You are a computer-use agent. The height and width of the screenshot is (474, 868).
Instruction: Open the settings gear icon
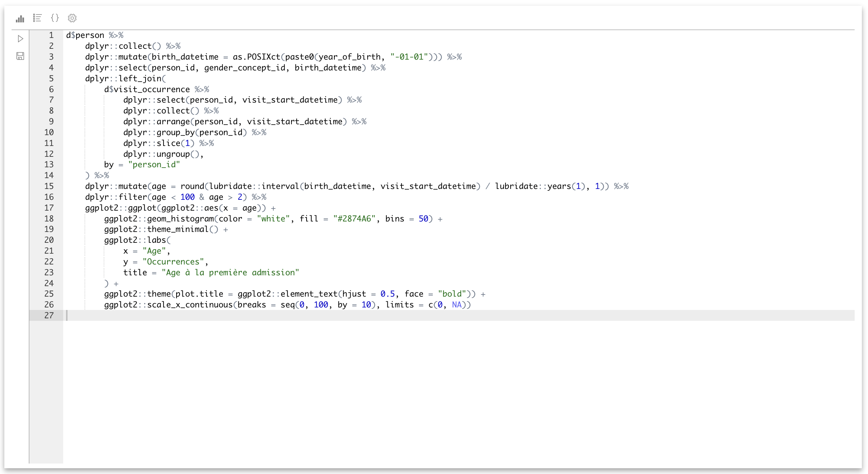pyautogui.click(x=72, y=18)
